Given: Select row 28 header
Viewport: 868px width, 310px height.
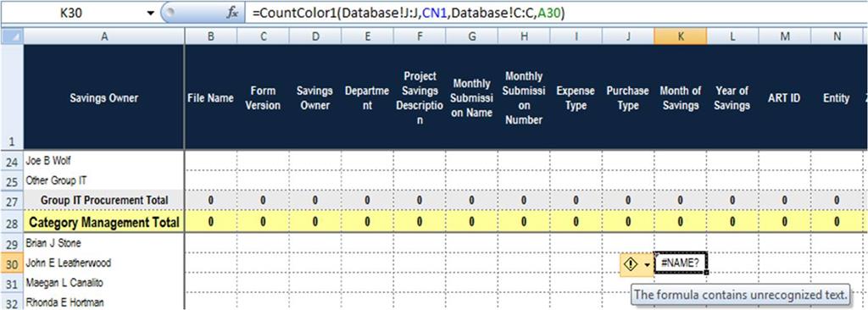Looking at the screenshot, I should [x=12, y=222].
